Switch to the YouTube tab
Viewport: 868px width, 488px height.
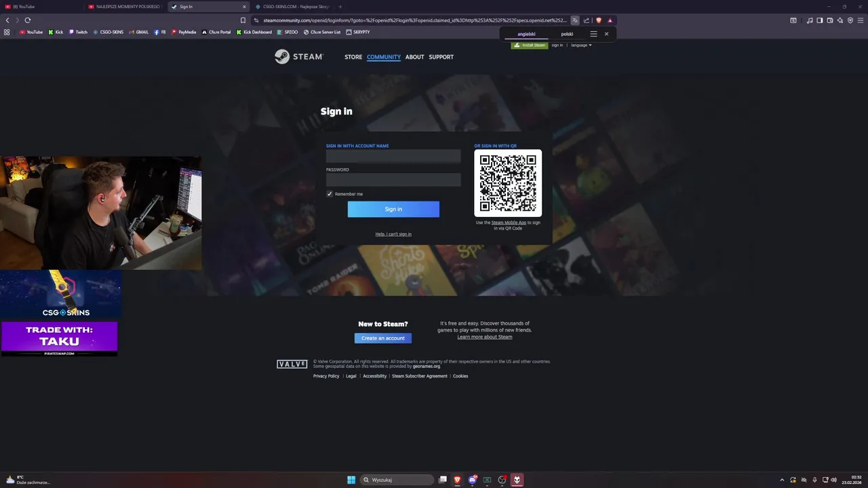coord(41,7)
